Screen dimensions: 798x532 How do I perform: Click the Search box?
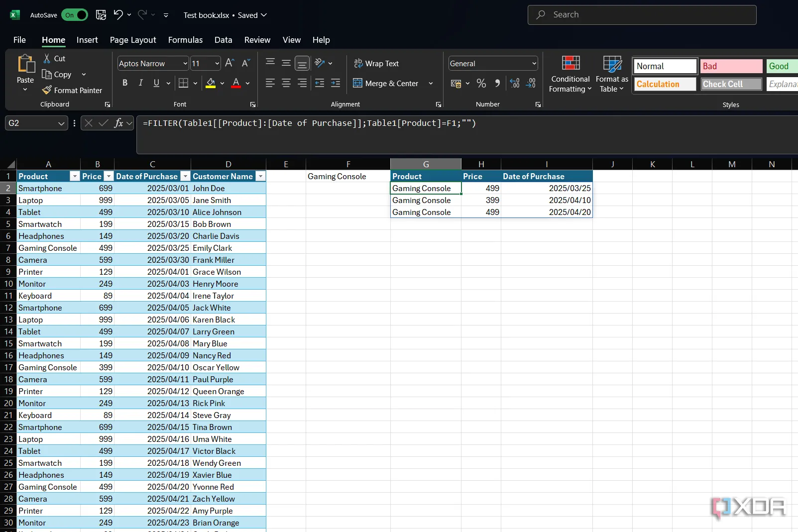tap(642, 15)
